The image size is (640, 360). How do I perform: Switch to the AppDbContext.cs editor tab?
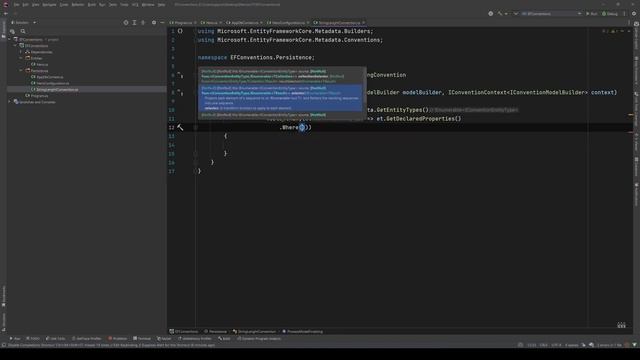[x=243, y=23]
